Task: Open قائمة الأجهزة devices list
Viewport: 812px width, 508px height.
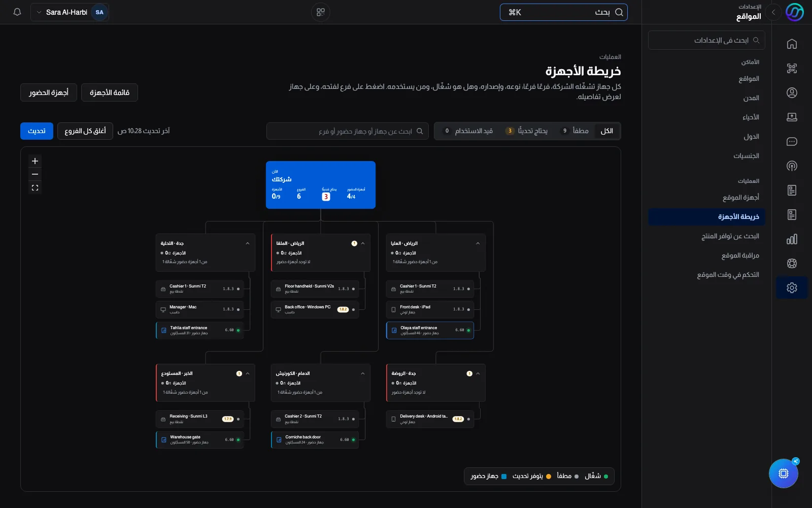Action: 110,92
